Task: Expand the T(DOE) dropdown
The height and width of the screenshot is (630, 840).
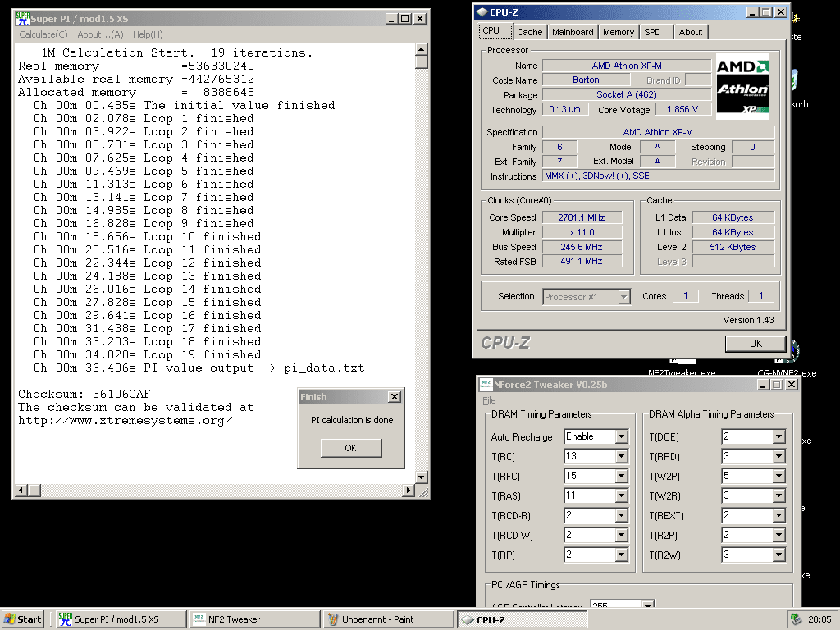Action: click(x=779, y=436)
